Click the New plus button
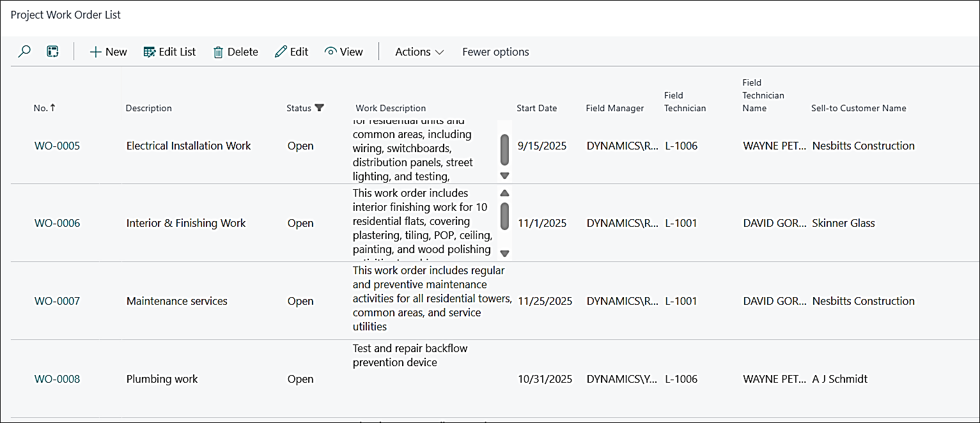The width and height of the screenshot is (980, 423). tap(108, 52)
